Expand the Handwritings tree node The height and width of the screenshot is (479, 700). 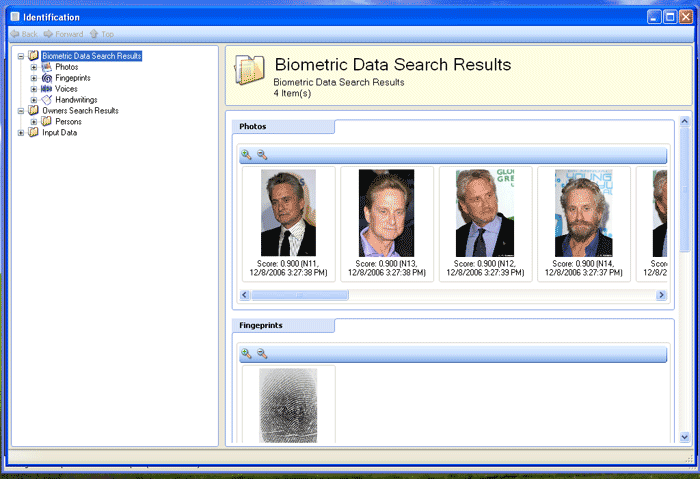click(34, 100)
